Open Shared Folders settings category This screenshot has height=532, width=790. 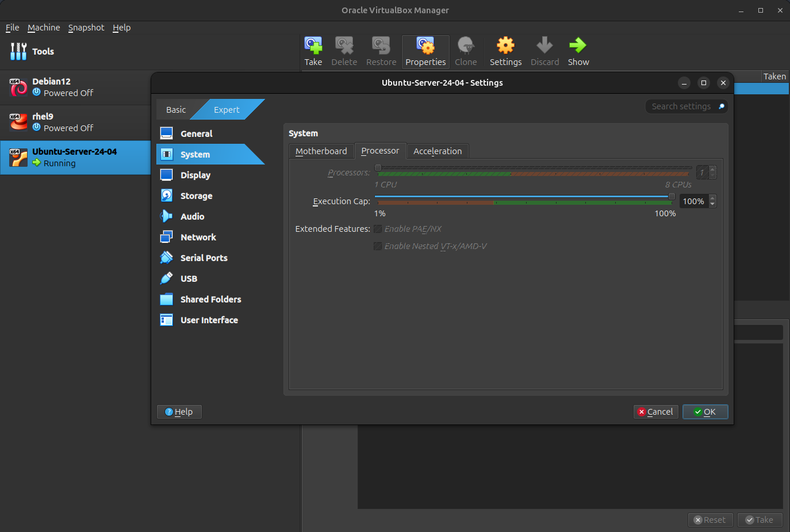[x=210, y=299]
